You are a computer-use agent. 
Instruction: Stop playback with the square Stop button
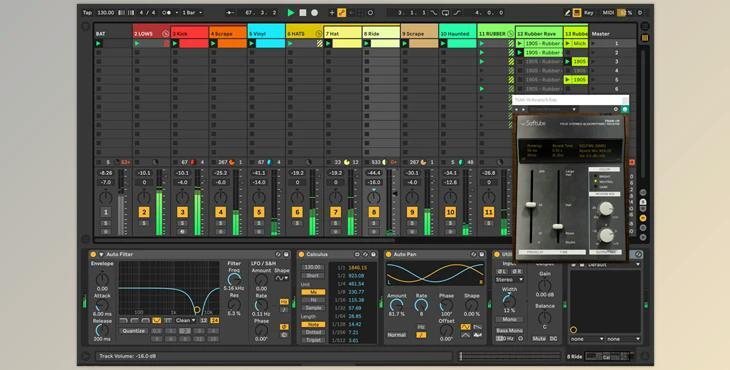pyautogui.click(x=303, y=13)
